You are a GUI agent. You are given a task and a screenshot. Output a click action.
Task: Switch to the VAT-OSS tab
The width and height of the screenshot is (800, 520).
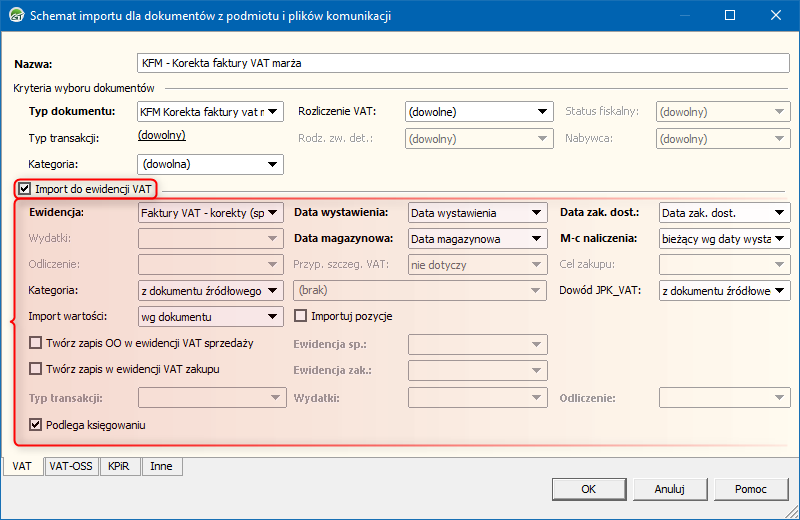pyautogui.click(x=71, y=466)
